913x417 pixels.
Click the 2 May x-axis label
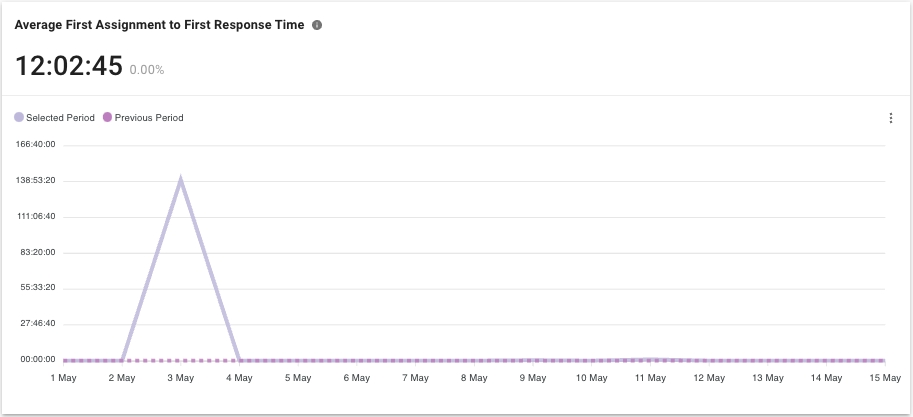coord(122,378)
